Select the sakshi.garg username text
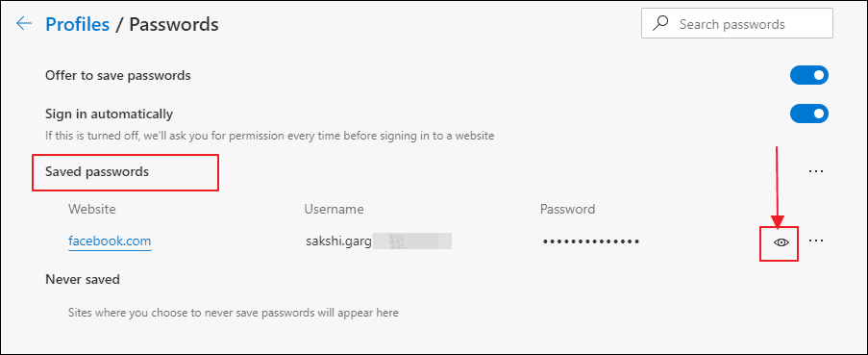Screen dimensions: 868x355 tap(338, 241)
